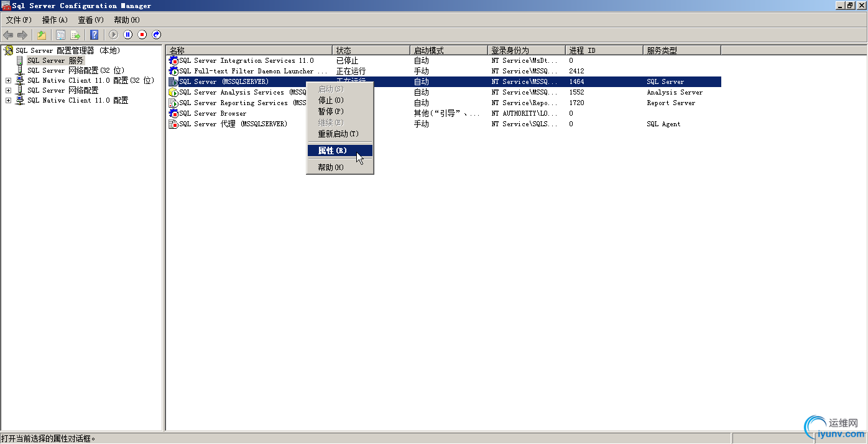
Task: Select the SQL Server Browser row name
Action: [213, 113]
